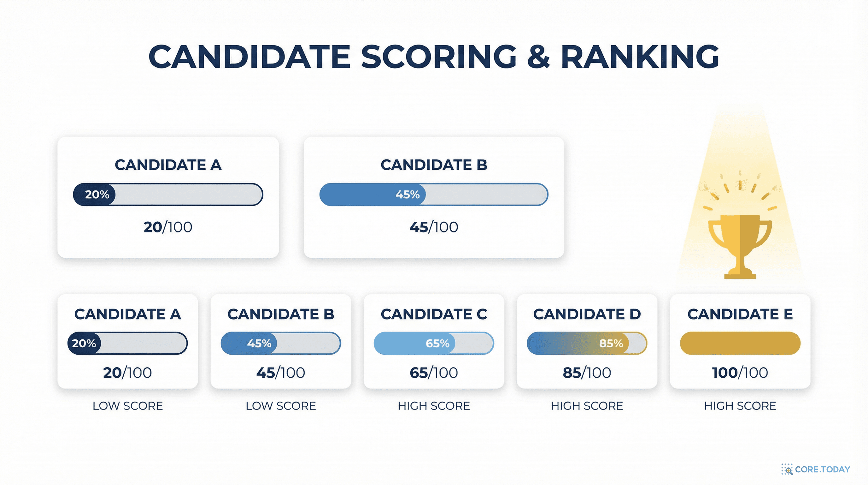This screenshot has width=868, height=485.
Task: Click the Candidate D heading
Action: 587,314
